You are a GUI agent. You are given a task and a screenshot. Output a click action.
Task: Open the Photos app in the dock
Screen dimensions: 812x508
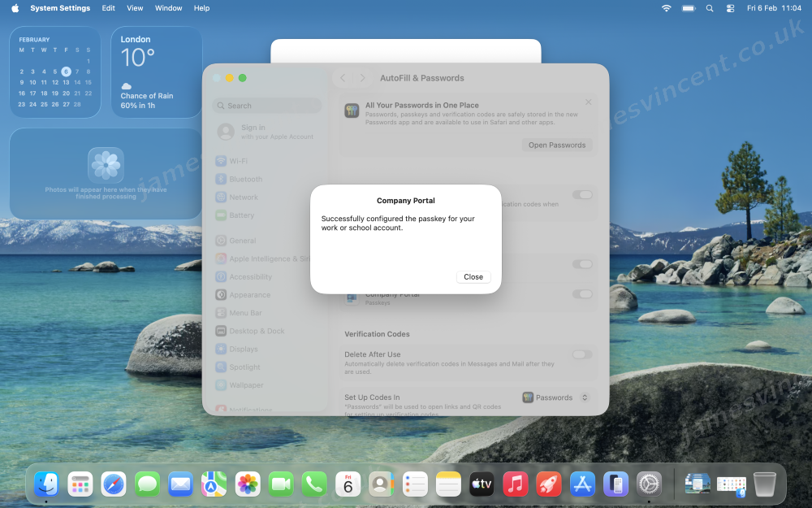pos(248,485)
